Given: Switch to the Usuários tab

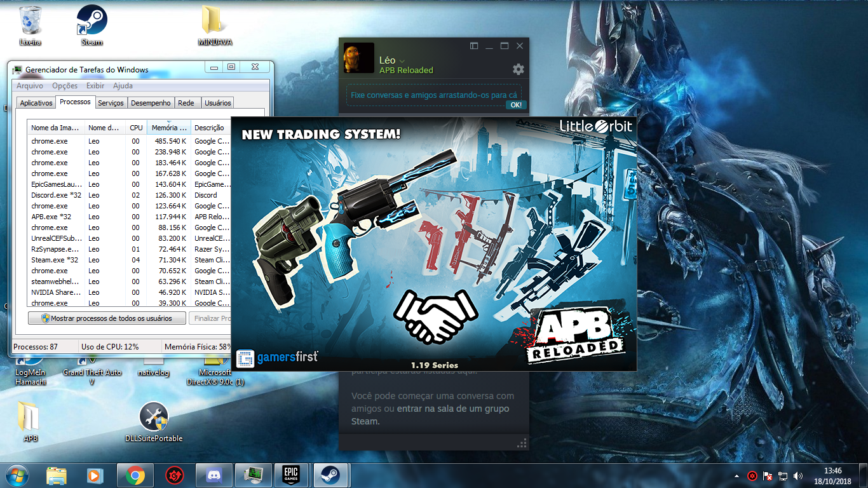Looking at the screenshot, I should coord(218,103).
